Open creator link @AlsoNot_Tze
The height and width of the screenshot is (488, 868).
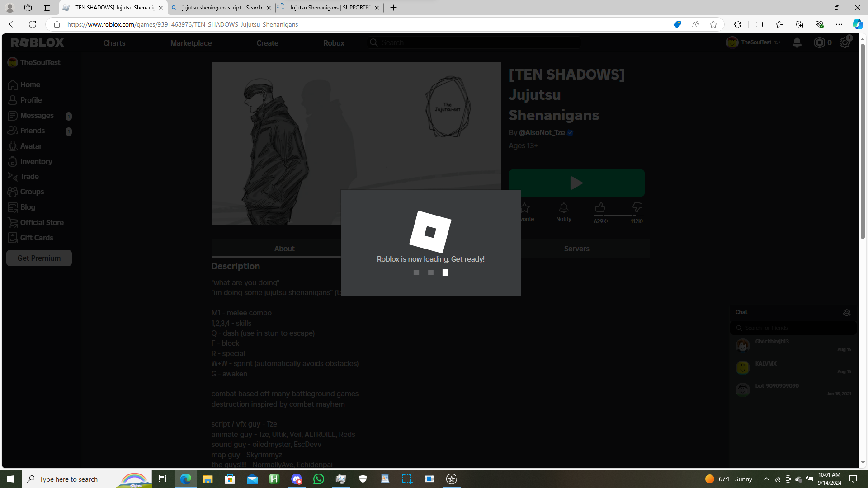click(542, 132)
